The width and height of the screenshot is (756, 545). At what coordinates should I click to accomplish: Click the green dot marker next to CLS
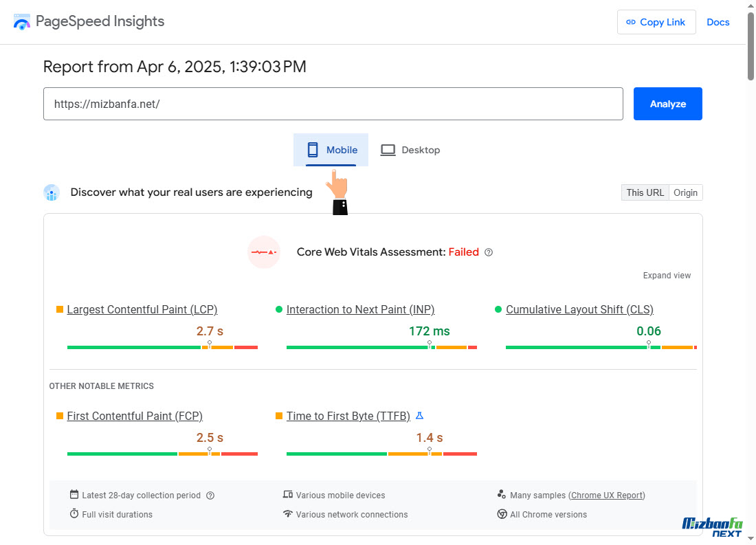[x=498, y=309]
